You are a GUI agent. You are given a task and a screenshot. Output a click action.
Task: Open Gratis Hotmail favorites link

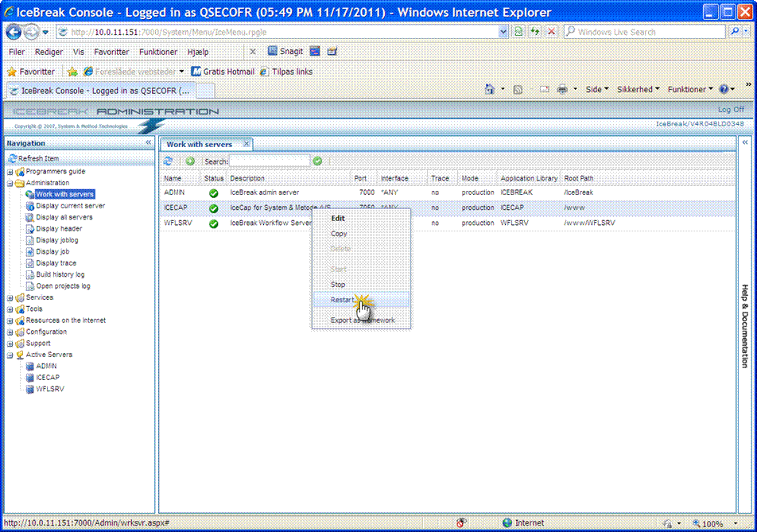click(x=223, y=72)
